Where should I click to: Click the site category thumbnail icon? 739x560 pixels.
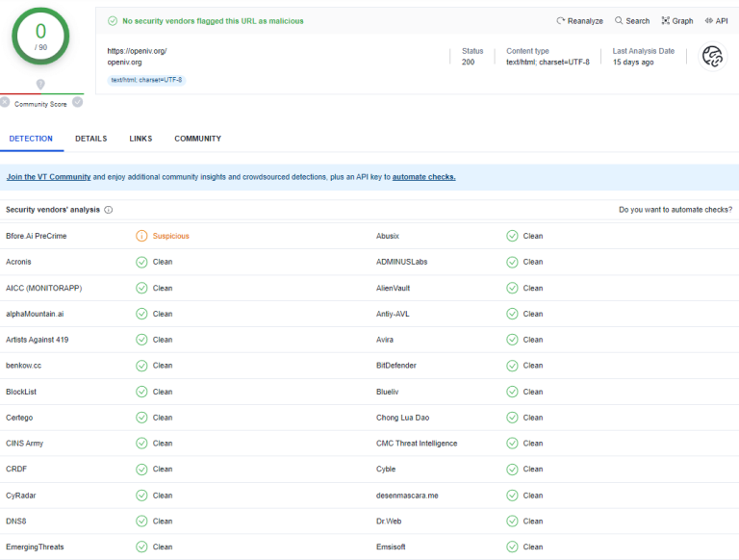coord(712,57)
